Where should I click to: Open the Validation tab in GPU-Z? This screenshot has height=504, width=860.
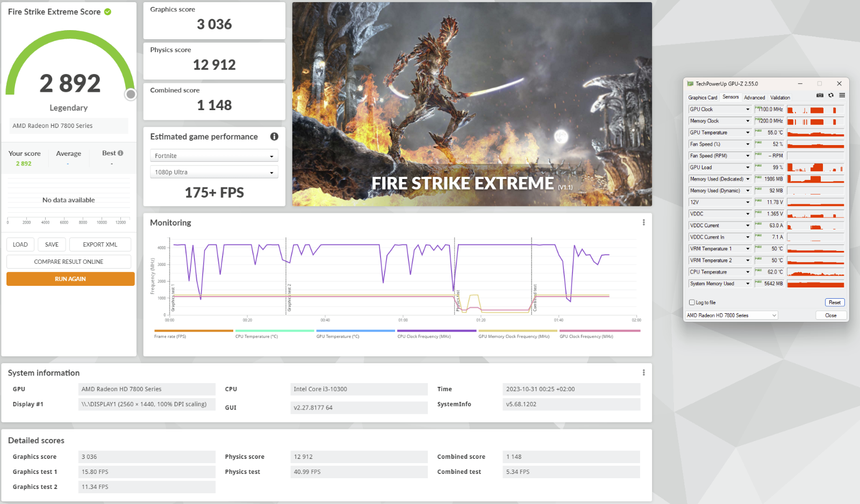click(x=780, y=98)
